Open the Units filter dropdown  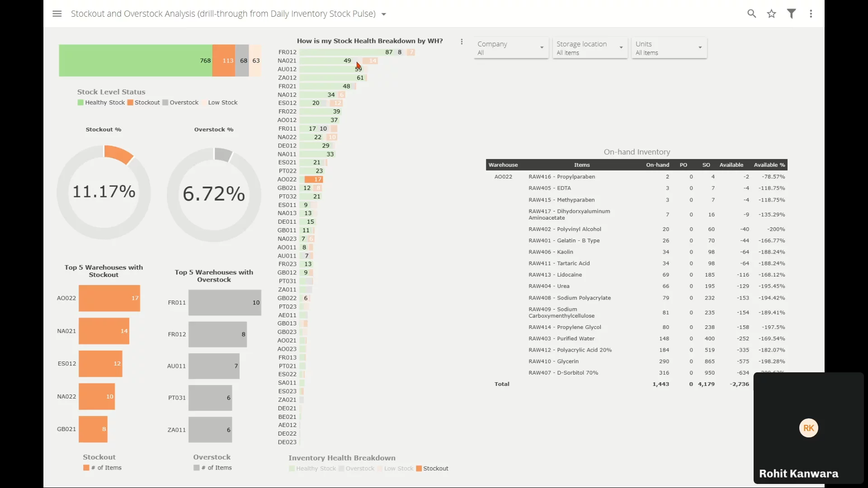pos(669,48)
